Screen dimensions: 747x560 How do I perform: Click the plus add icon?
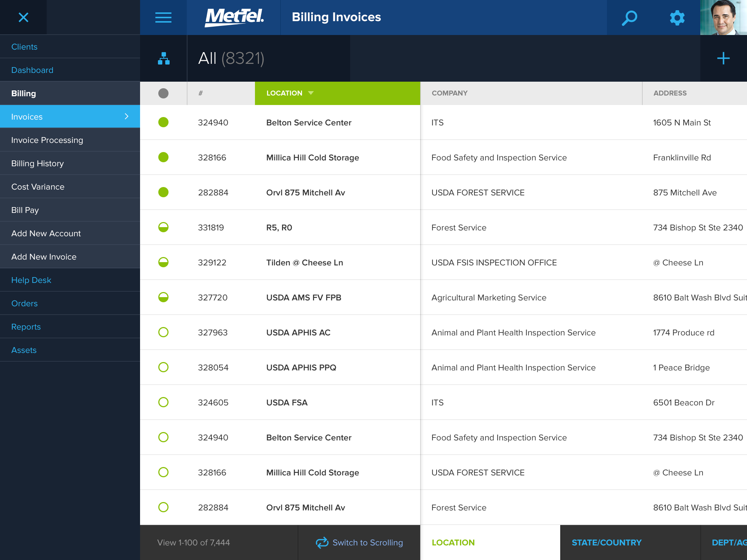click(x=723, y=58)
